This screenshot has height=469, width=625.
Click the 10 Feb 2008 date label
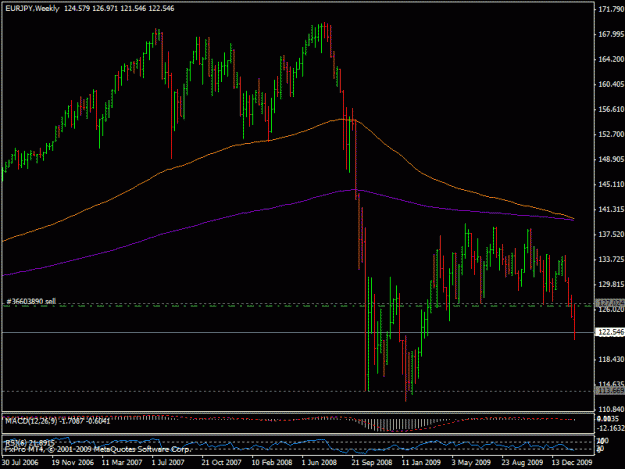271,463
